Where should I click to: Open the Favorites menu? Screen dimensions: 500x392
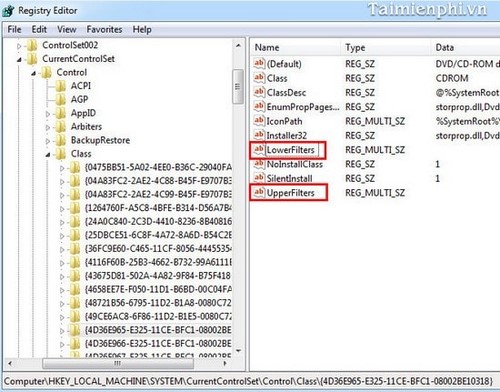click(104, 29)
